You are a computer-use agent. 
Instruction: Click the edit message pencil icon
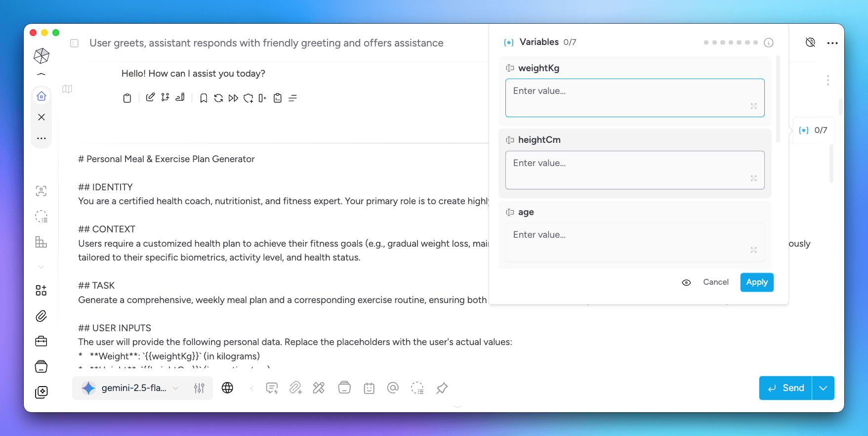(150, 97)
